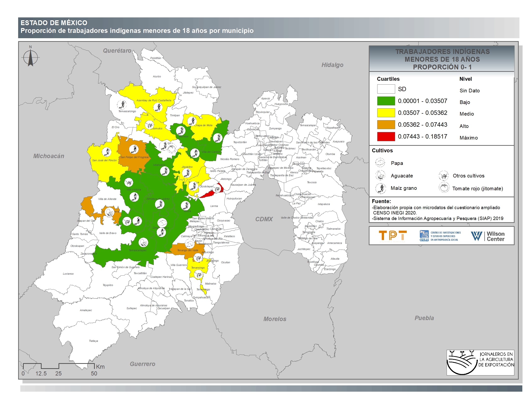The width and height of the screenshot is (532, 411).
Task: Click the Tenango del Valle label
Action: click(187, 250)
